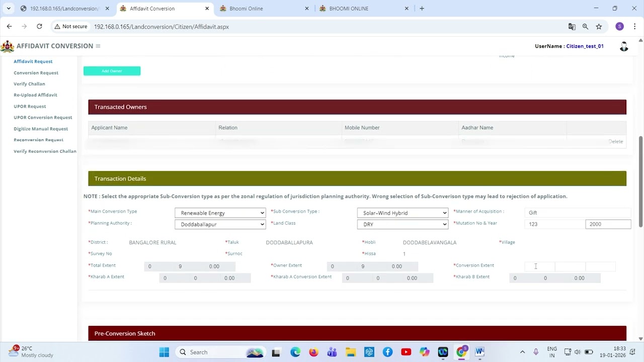Open Verify Reconversion Challan in sidebar
Screen dimensions: 644x362
click(45, 151)
